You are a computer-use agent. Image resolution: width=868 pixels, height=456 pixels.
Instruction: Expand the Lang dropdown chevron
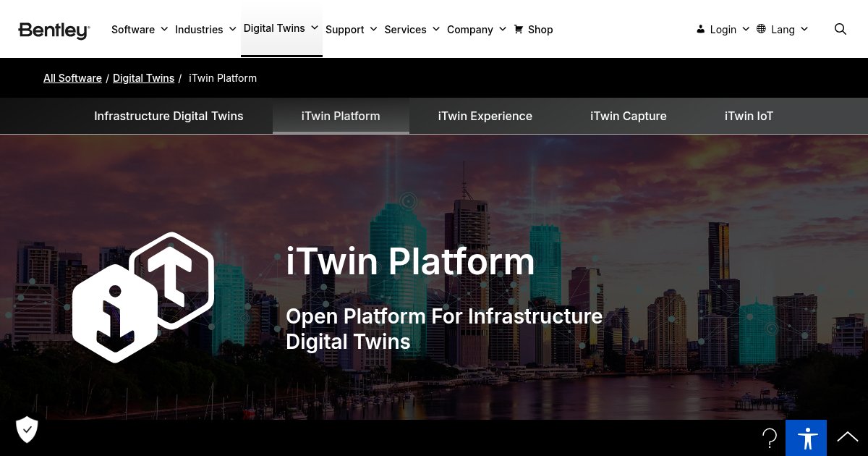(804, 29)
